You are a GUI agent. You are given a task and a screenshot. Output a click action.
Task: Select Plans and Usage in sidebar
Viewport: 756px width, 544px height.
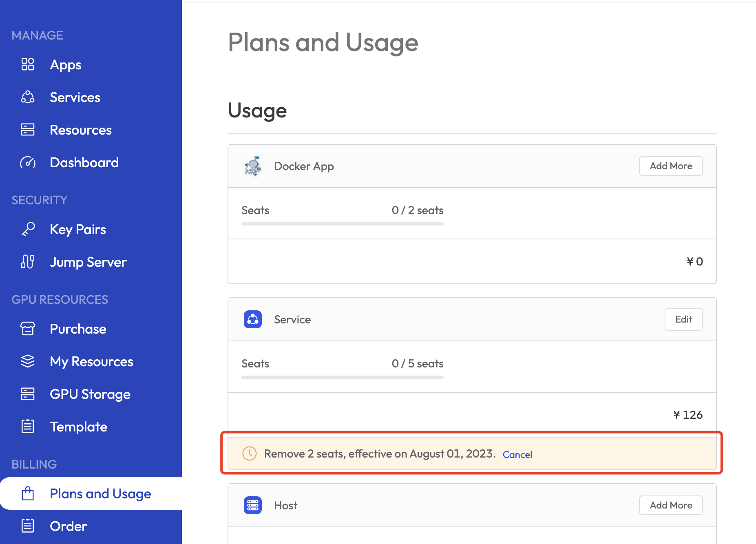100,493
